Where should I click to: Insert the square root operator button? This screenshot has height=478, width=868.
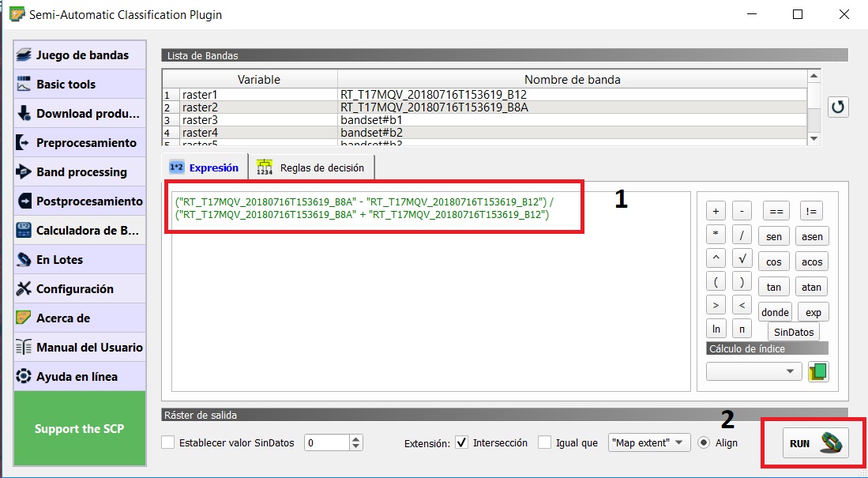pyautogui.click(x=742, y=258)
